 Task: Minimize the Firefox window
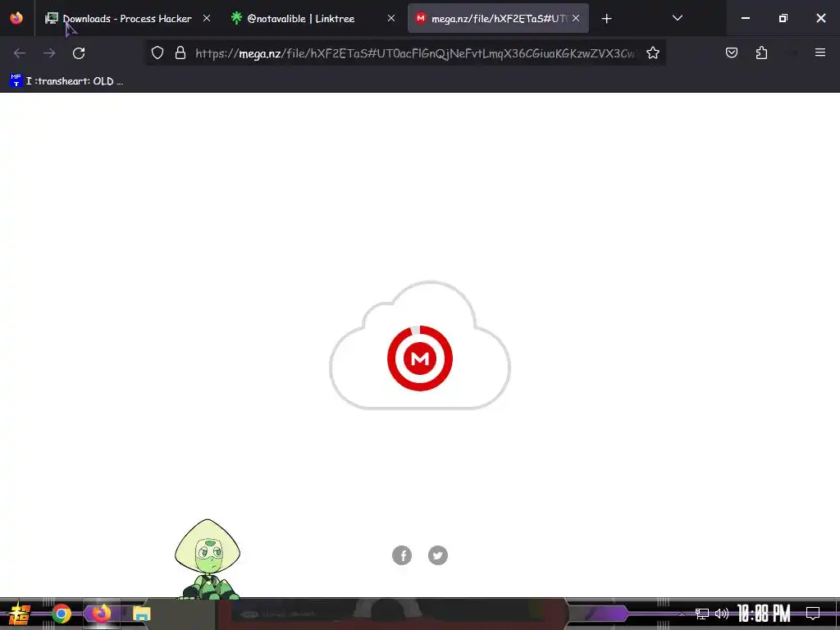[x=745, y=18]
